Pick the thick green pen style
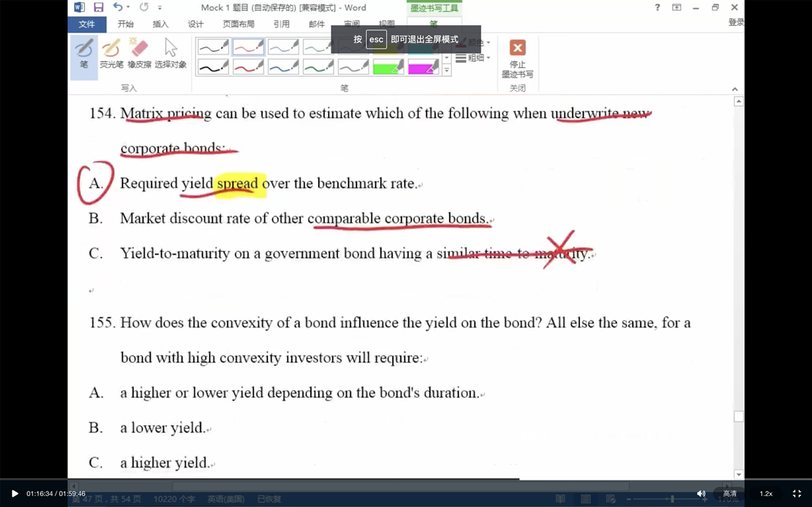The width and height of the screenshot is (812, 507). click(x=318, y=67)
